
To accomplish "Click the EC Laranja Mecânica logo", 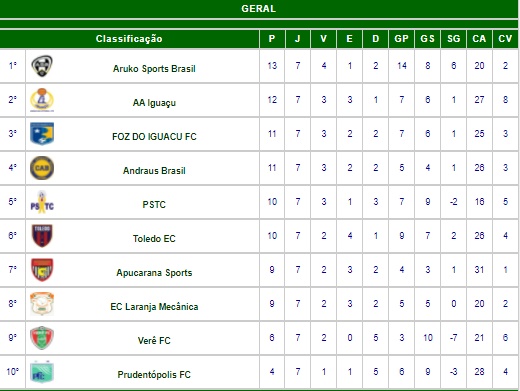I will point(42,304).
